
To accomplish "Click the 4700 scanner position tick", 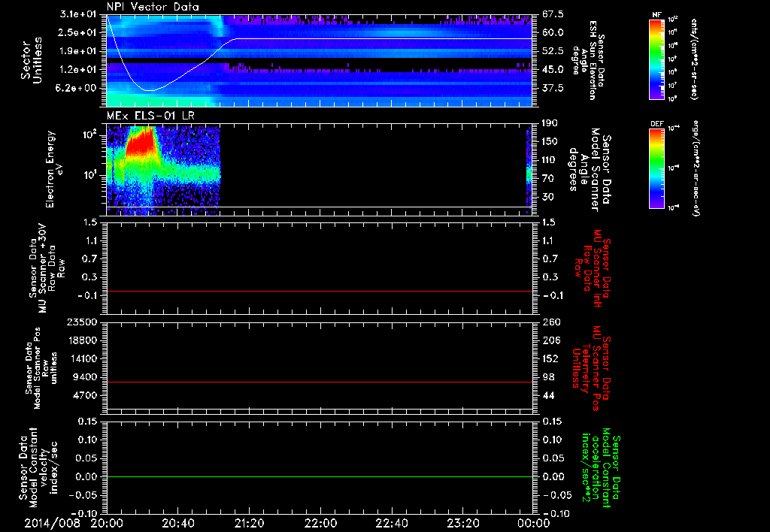I will pyautogui.click(x=86, y=395).
